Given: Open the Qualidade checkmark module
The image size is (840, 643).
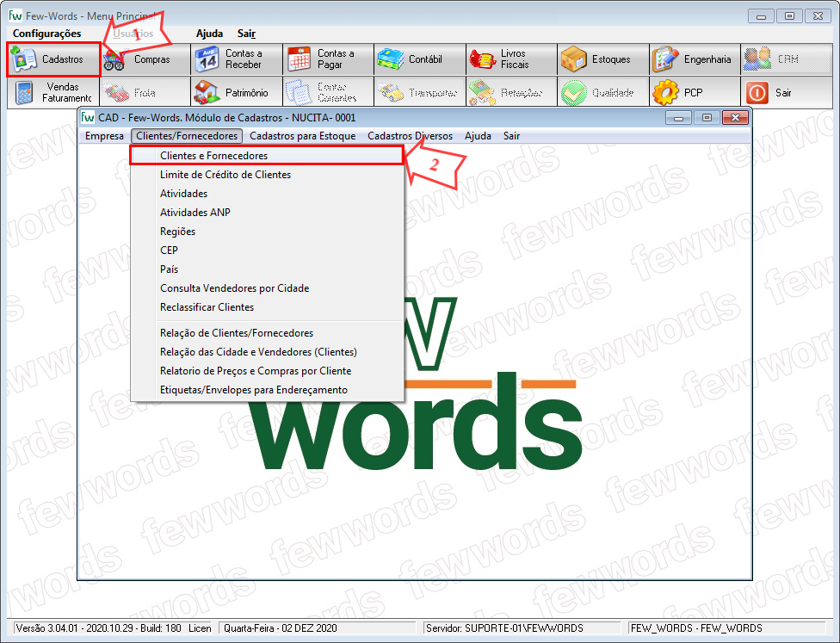Looking at the screenshot, I should tap(602, 93).
